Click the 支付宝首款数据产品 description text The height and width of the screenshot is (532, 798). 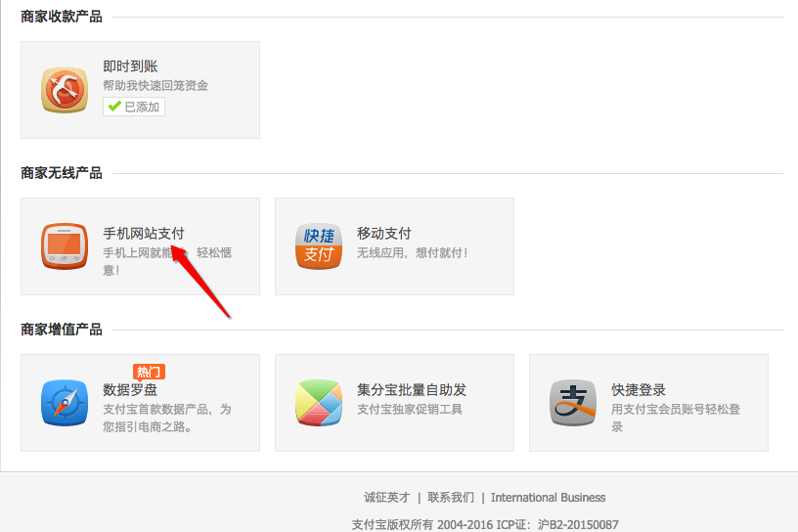coord(167,418)
